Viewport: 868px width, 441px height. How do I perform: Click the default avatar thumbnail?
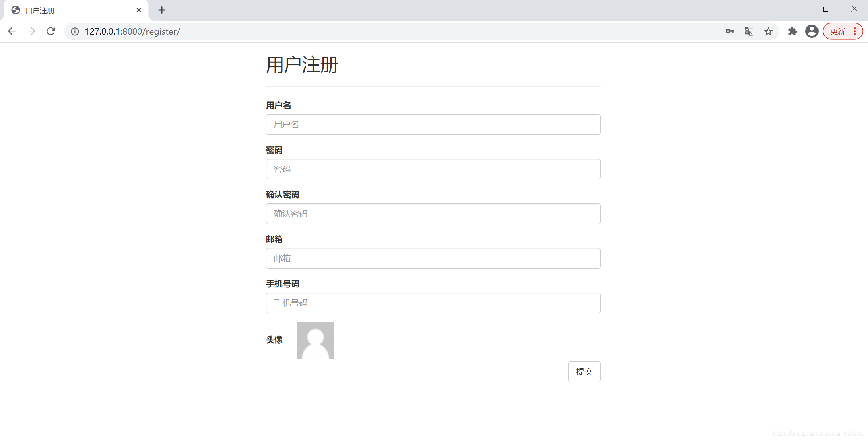[315, 340]
